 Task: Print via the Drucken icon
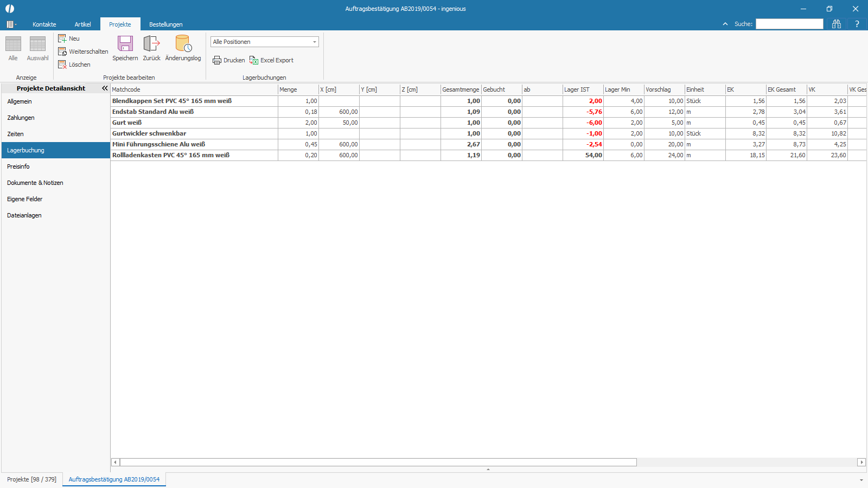217,60
